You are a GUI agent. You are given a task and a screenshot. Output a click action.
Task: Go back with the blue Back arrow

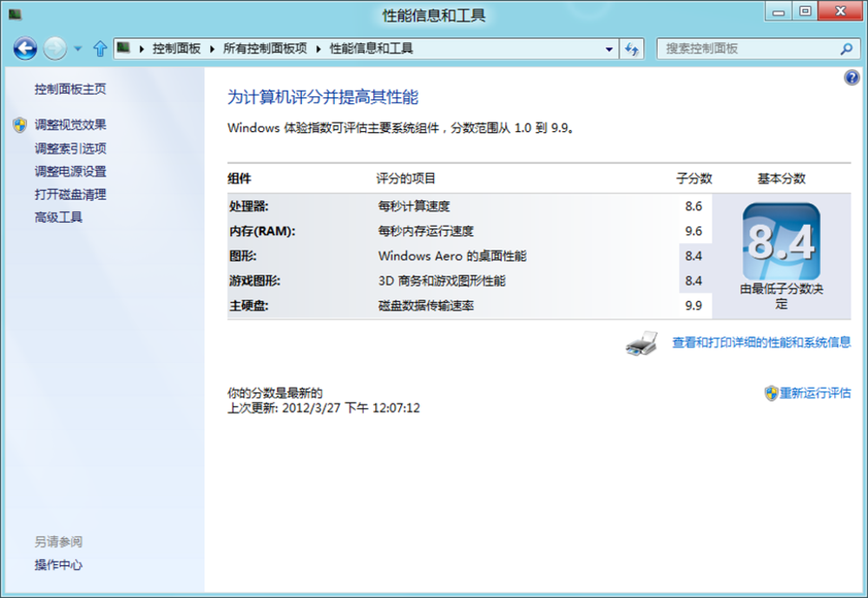25,49
